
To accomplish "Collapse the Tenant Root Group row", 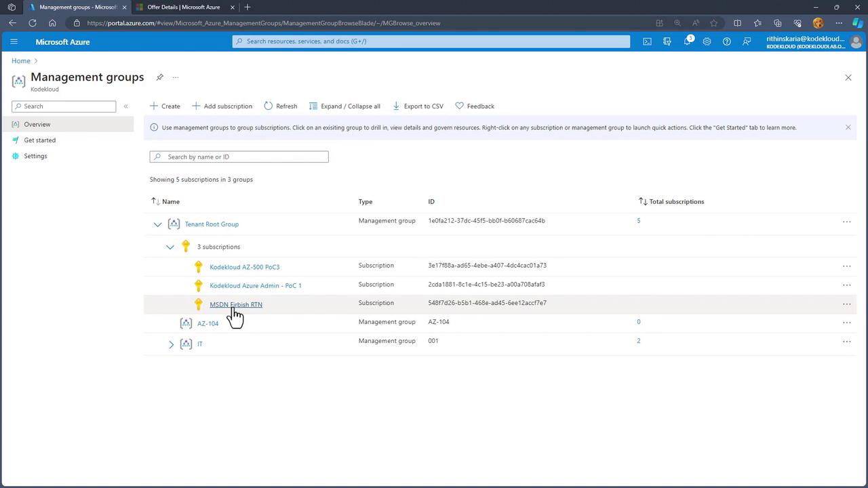I will (x=157, y=224).
